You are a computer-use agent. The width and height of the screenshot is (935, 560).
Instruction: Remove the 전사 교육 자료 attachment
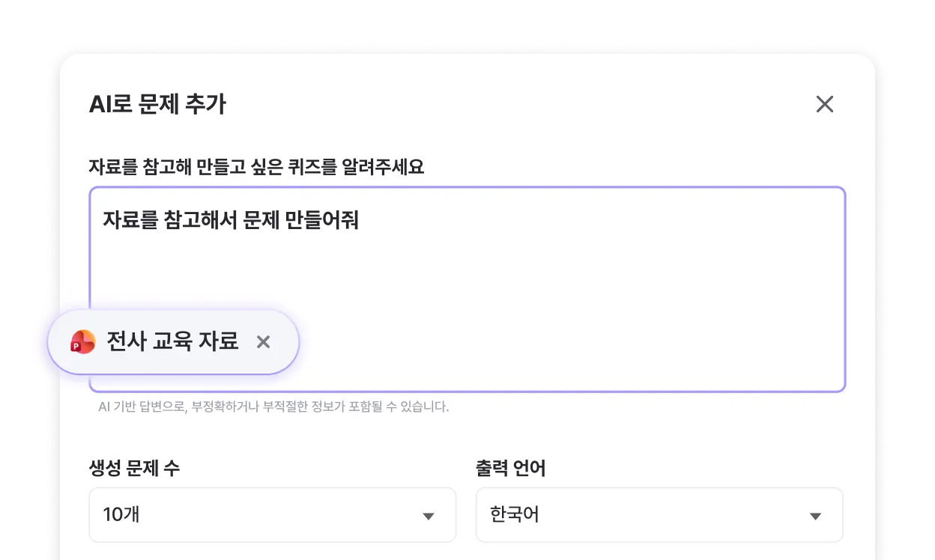pos(263,342)
